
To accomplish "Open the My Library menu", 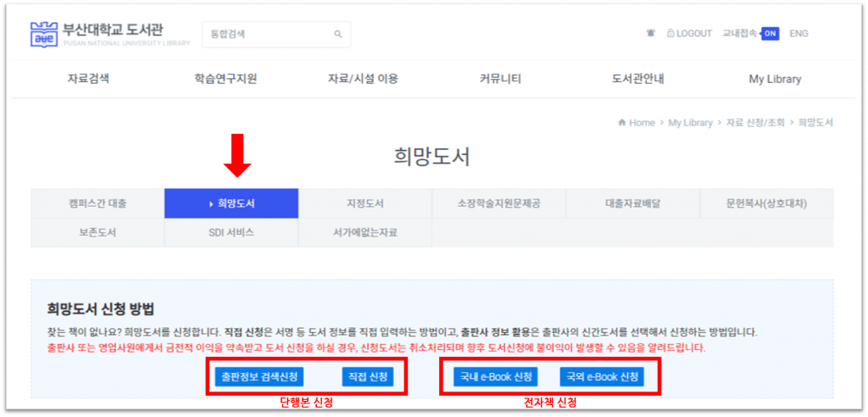I will pyautogui.click(x=775, y=79).
